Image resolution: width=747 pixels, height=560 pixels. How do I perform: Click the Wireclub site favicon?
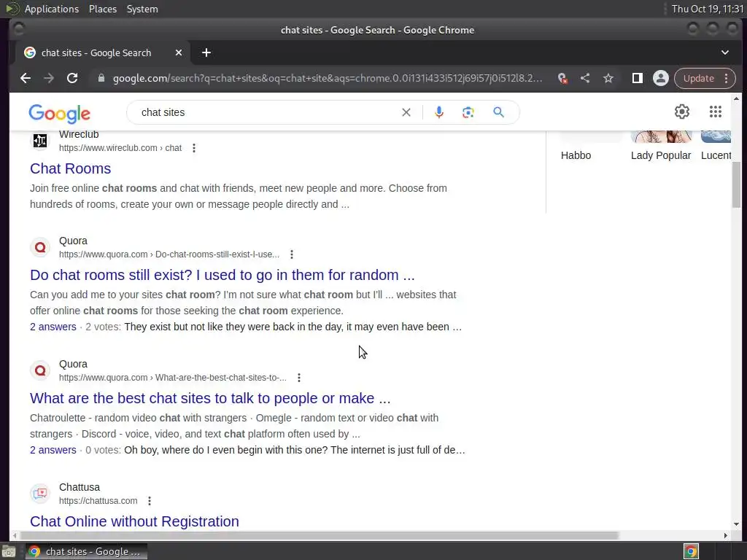(x=40, y=141)
